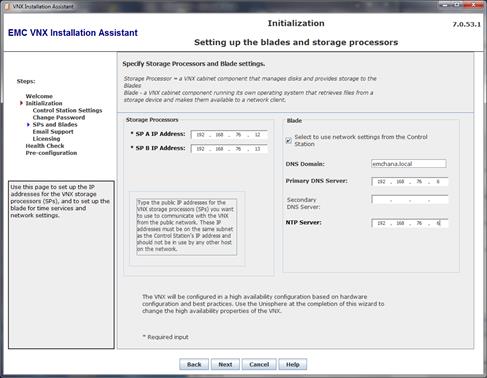Open Help for this page
487x378 pixels.
[x=292, y=364]
